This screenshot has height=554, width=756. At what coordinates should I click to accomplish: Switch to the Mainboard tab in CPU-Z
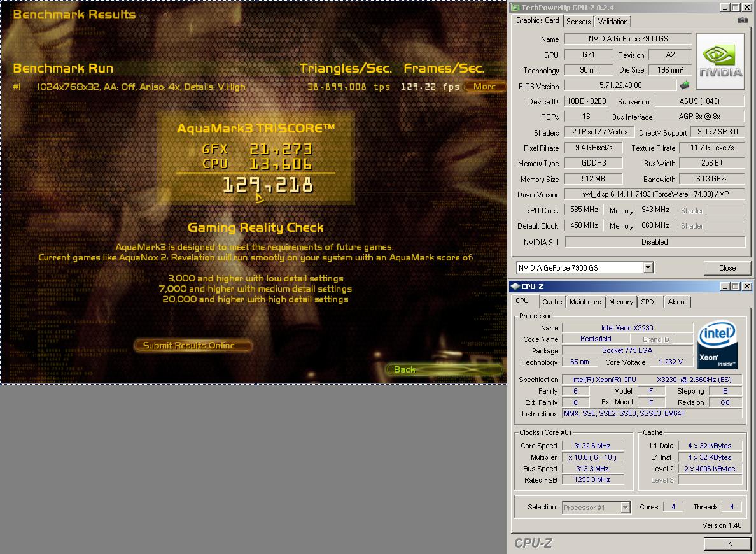(x=585, y=302)
